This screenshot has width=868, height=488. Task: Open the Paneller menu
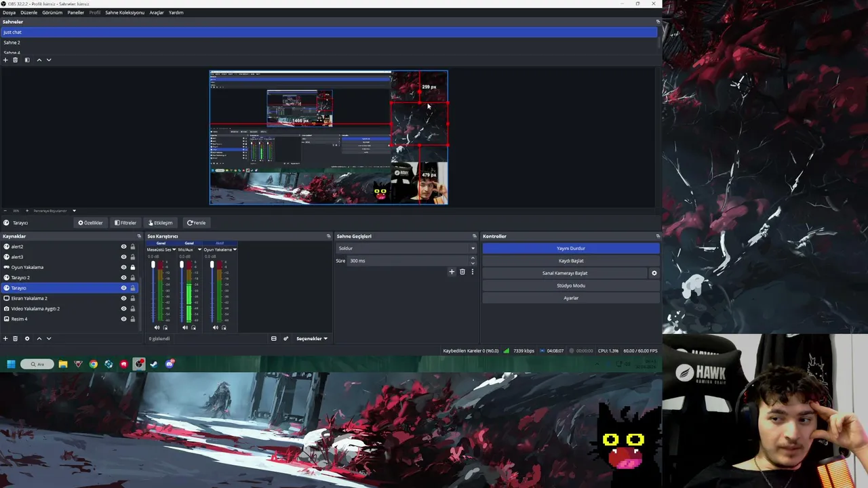click(x=75, y=12)
